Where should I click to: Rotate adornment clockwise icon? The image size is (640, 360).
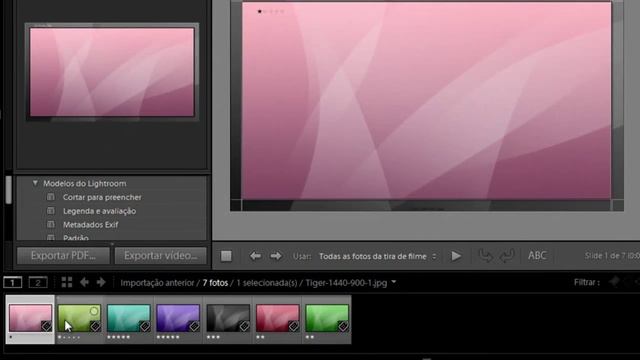[507, 256]
